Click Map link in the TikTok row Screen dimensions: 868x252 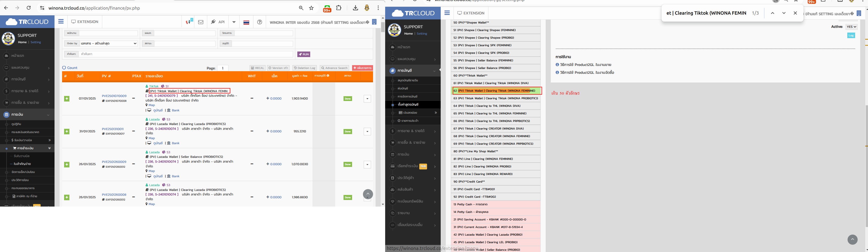pos(152,105)
